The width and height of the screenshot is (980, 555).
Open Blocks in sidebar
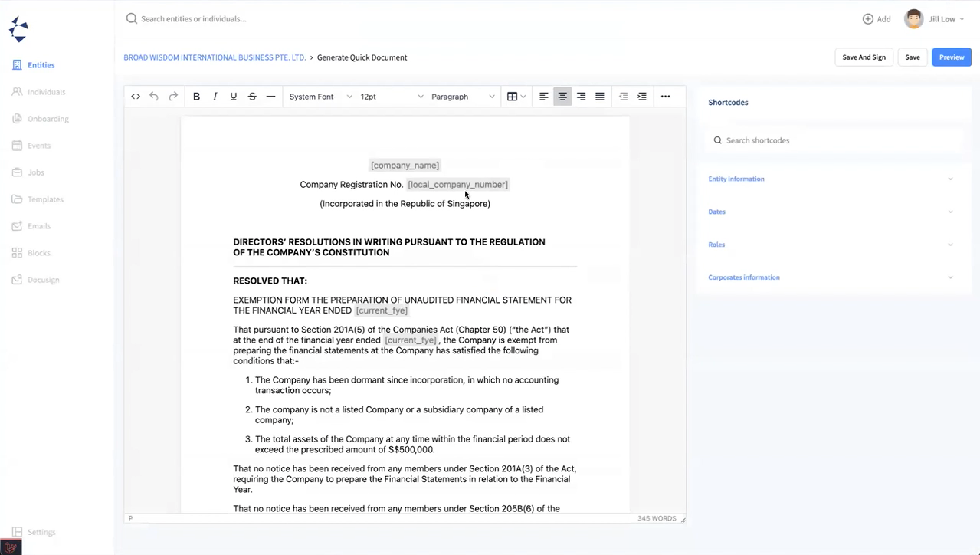(x=31, y=253)
